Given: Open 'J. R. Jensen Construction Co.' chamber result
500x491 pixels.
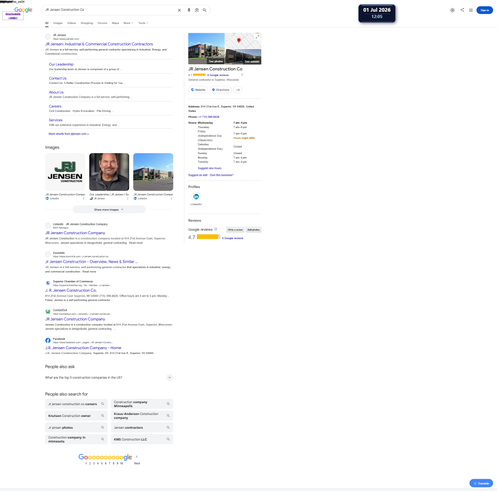Looking at the screenshot, I should pos(71,290).
